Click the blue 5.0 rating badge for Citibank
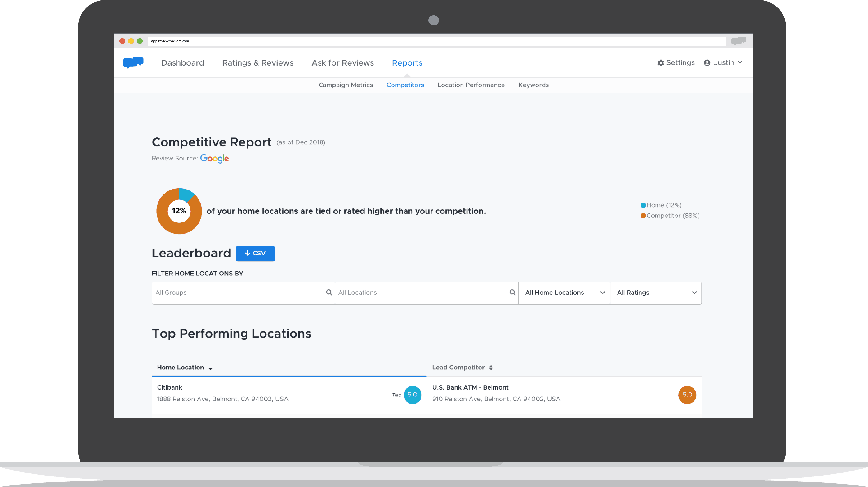The image size is (868, 487). 412,395
